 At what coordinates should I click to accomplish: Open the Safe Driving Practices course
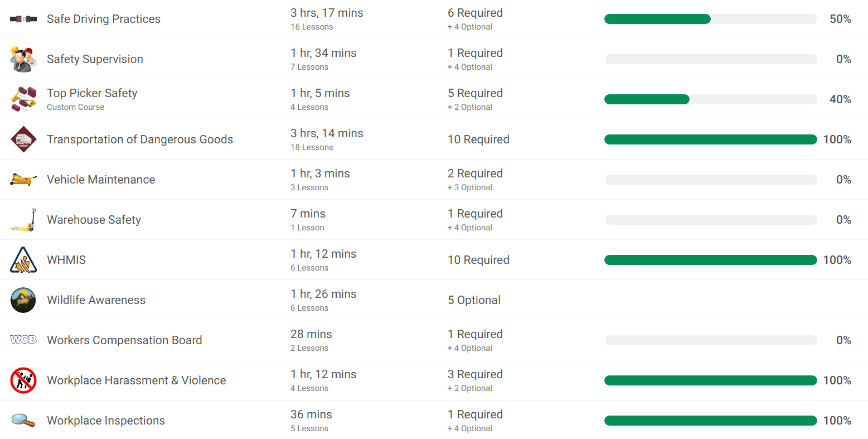click(x=104, y=19)
